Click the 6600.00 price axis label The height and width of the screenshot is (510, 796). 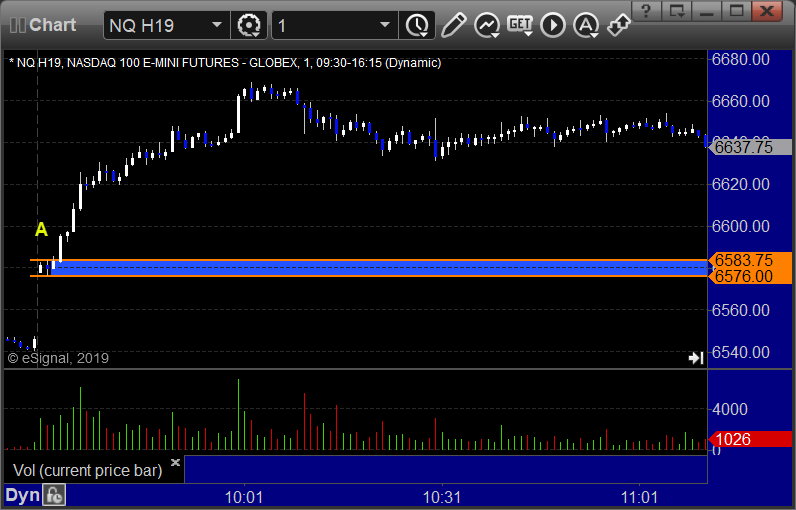pos(741,226)
